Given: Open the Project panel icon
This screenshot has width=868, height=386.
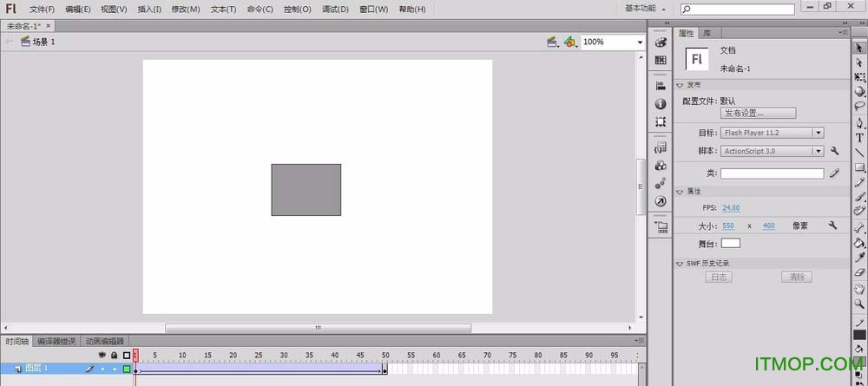Looking at the screenshot, I should point(661,226).
